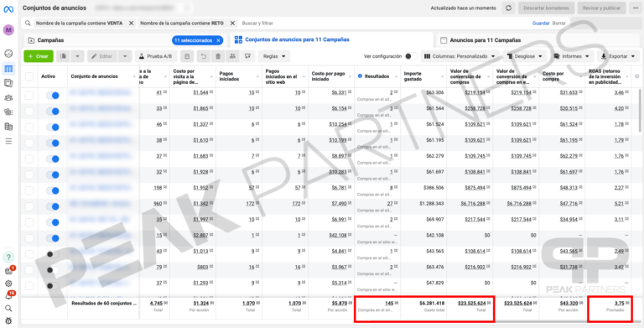This screenshot has height=328, width=644.
Task: Remove the RETO campaign name filter
Action: (x=232, y=23)
